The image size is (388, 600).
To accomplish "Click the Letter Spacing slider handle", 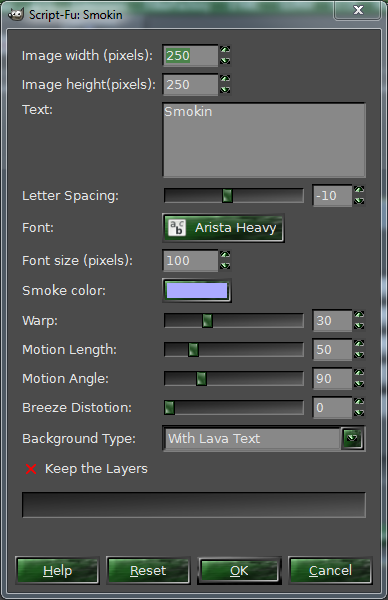I will point(227,196).
